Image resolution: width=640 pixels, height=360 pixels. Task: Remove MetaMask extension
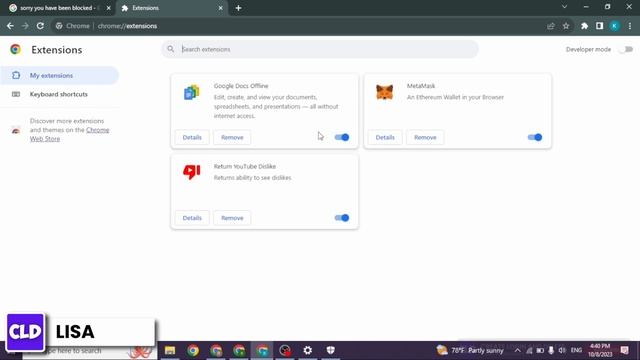tap(425, 137)
